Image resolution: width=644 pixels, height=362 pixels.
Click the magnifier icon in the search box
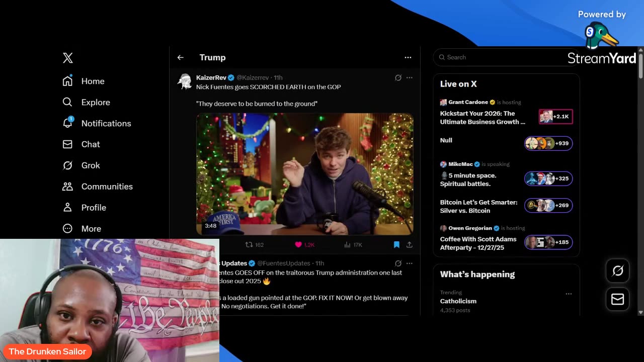(442, 57)
